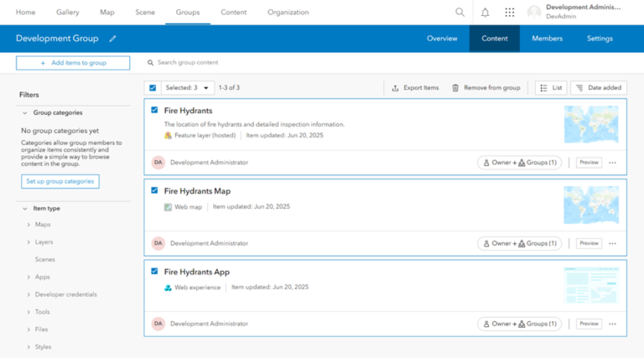644x358 pixels.
Task: Click the Feature layer (hosted) type icon
Action: pyautogui.click(x=168, y=136)
